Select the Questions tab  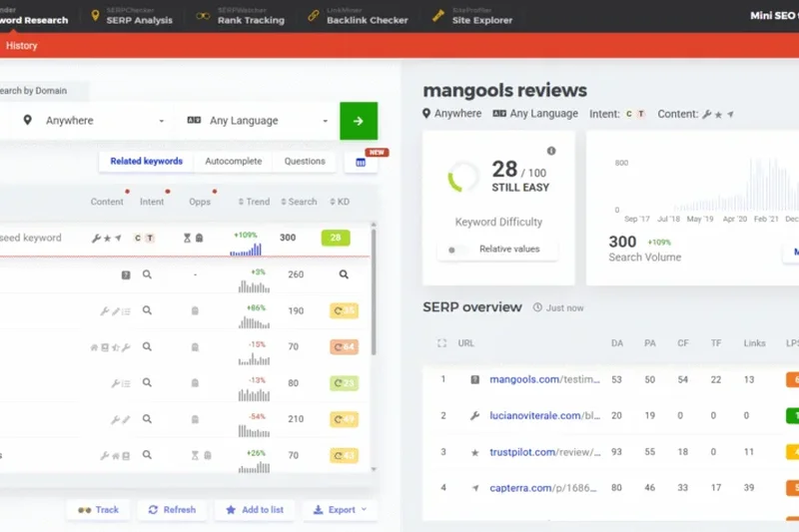click(305, 162)
